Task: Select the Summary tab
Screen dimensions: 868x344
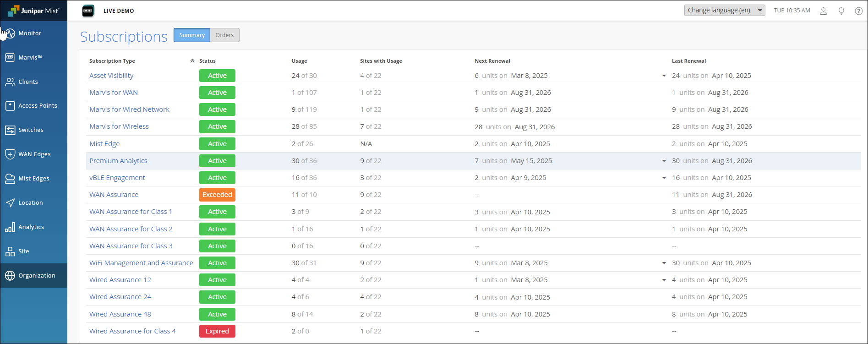Action: [192, 35]
